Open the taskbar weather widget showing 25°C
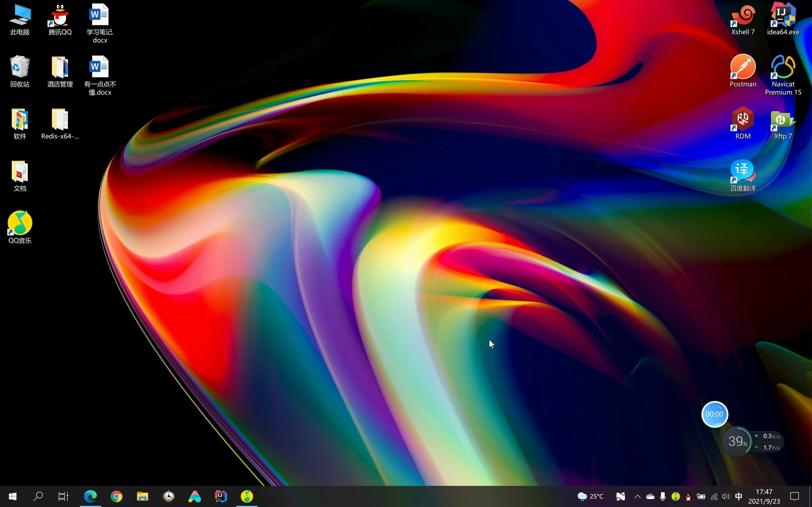The width and height of the screenshot is (812, 507). click(590, 496)
